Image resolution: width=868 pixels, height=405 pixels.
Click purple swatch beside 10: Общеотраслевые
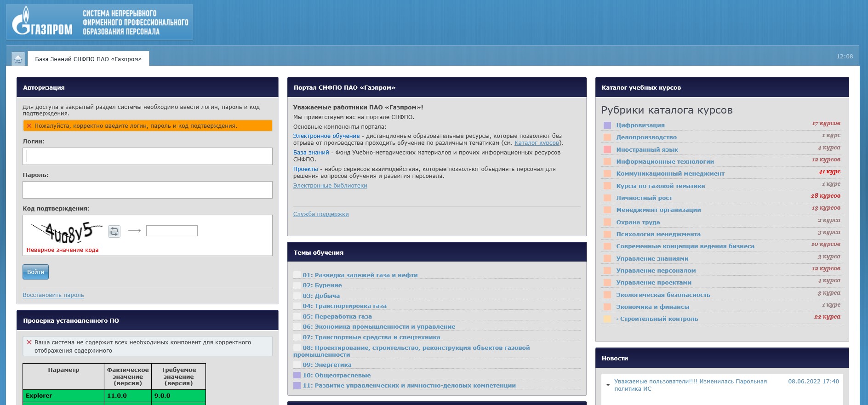click(x=297, y=375)
